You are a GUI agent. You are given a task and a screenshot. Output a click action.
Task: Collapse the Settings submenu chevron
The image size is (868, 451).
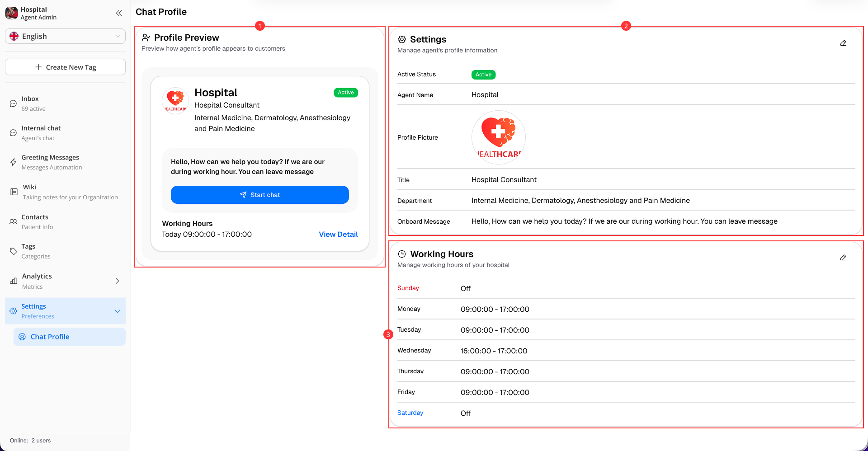pos(117,311)
